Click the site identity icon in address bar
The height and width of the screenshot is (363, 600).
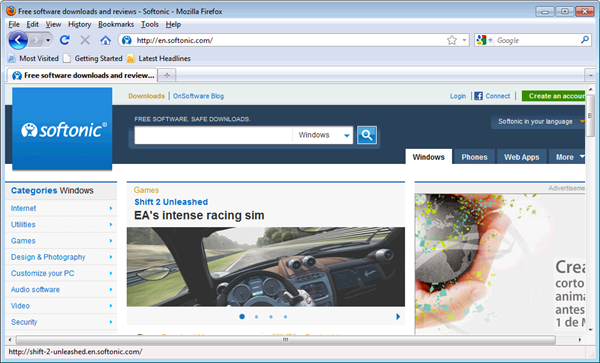click(x=127, y=40)
